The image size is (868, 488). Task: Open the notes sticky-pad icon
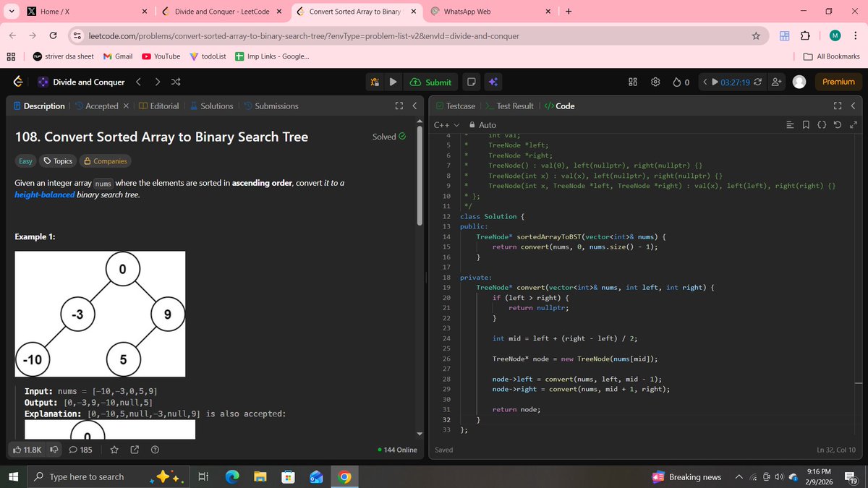[x=471, y=82]
